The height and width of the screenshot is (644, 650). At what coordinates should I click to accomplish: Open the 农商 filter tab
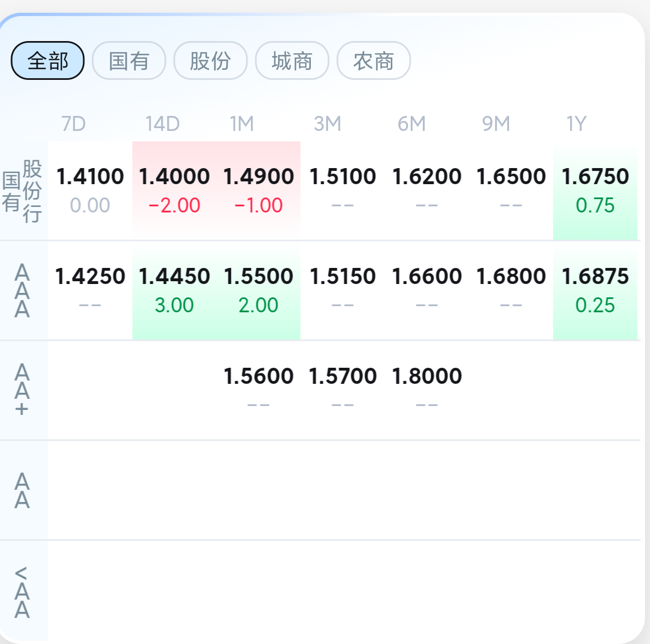point(374,60)
